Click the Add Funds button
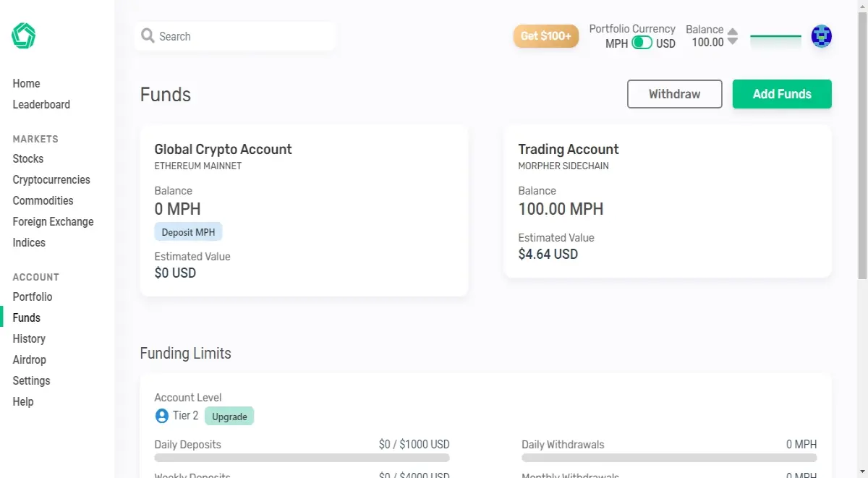 782,94
